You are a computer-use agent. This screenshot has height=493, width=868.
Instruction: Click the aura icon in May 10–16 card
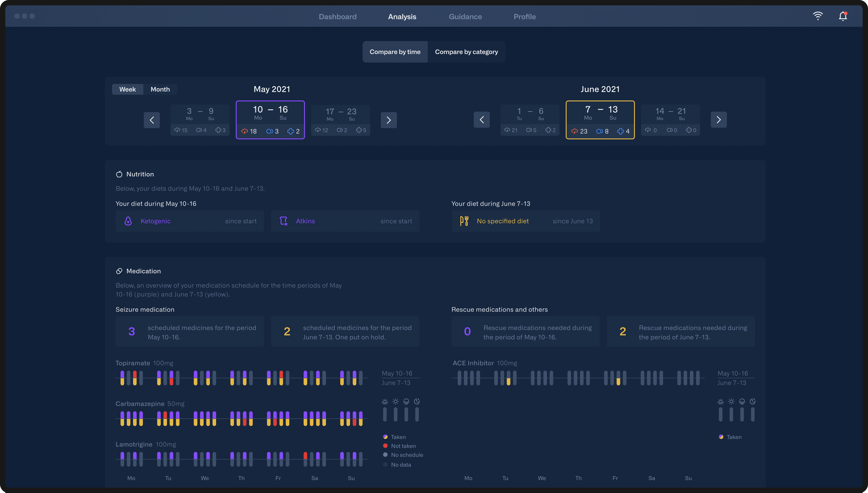269,131
